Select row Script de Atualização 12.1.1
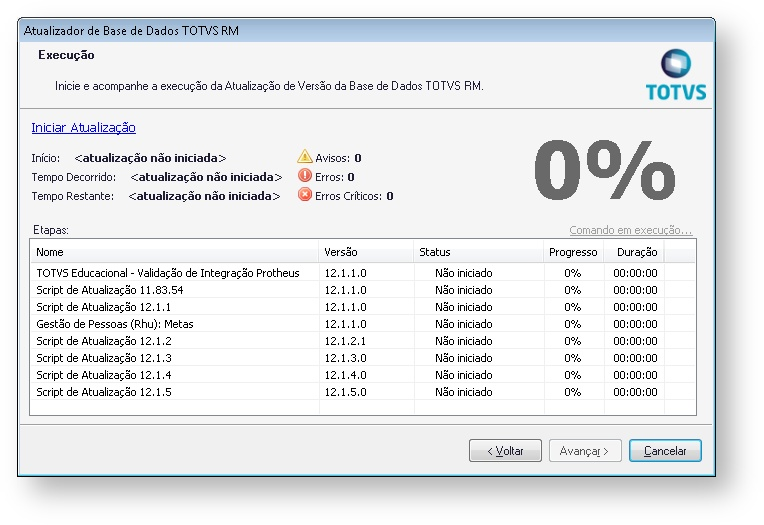 click(363, 307)
